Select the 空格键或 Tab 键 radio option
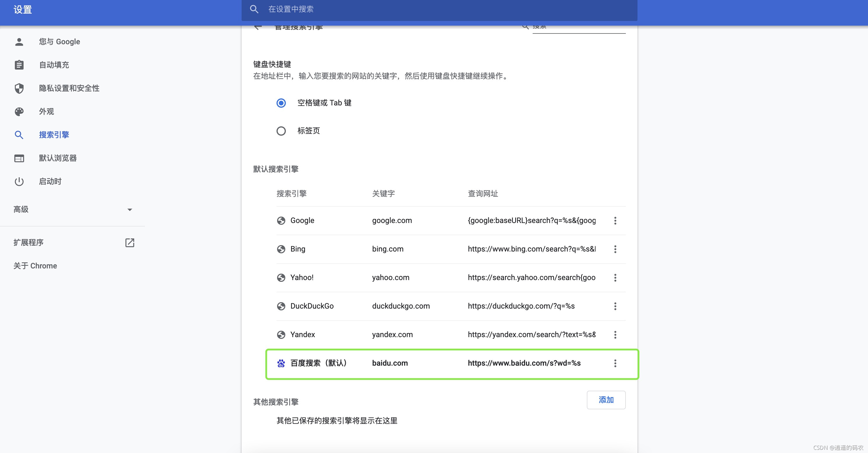This screenshot has height=453, width=868. tap(281, 103)
